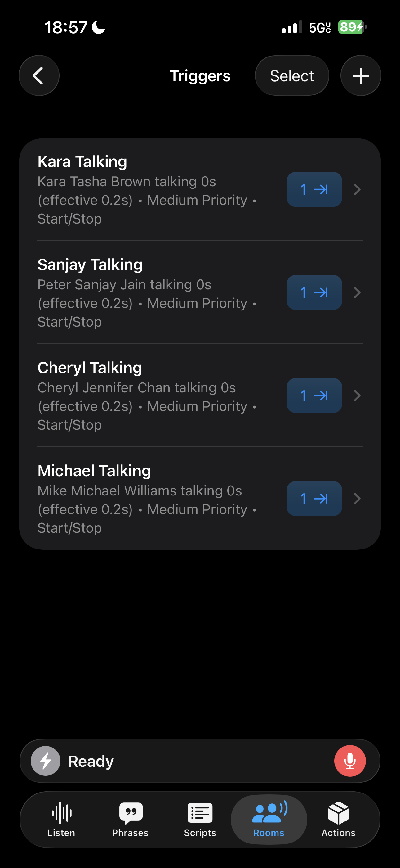Open the Listen tab
This screenshot has height=868, width=400.
click(61, 819)
